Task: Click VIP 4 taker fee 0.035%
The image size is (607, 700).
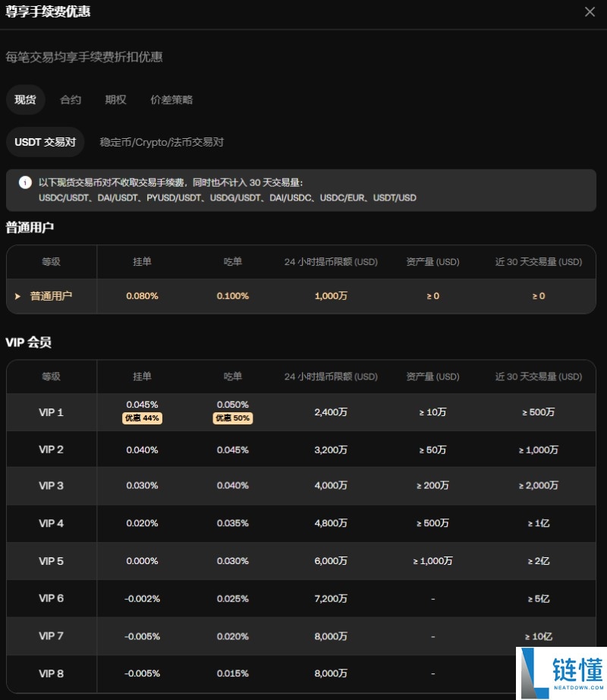Action: tap(233, 523)
